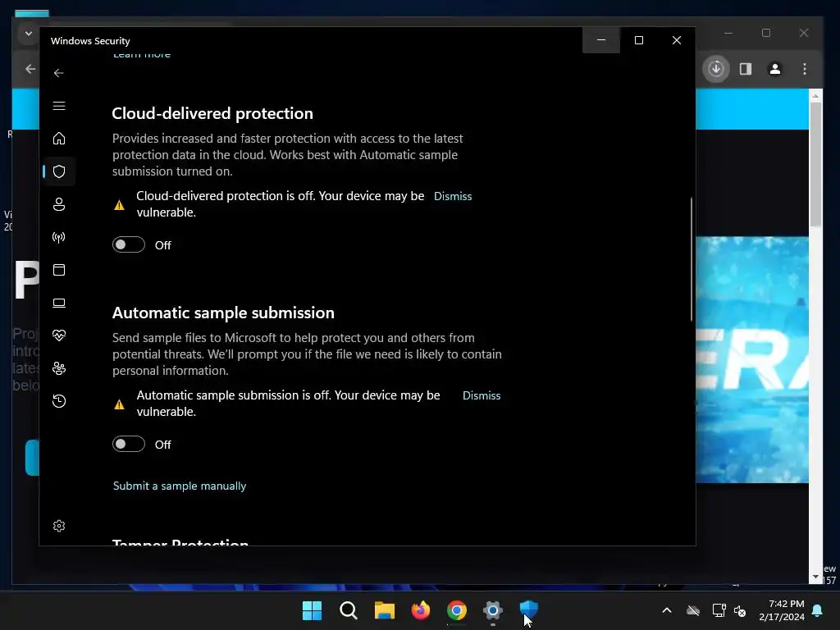Open File Explorer from the taskbar
The height and width of the screenshot is (630, 840).
(384, 610)
